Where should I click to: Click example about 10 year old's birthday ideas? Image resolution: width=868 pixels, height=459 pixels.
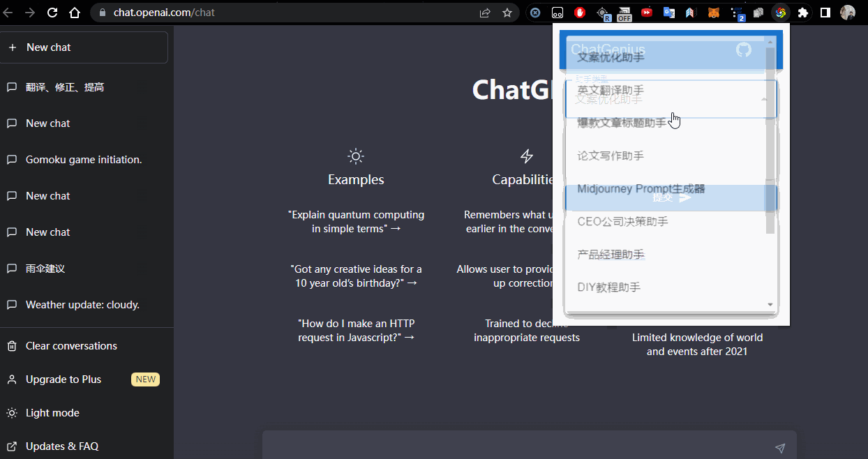356,276
